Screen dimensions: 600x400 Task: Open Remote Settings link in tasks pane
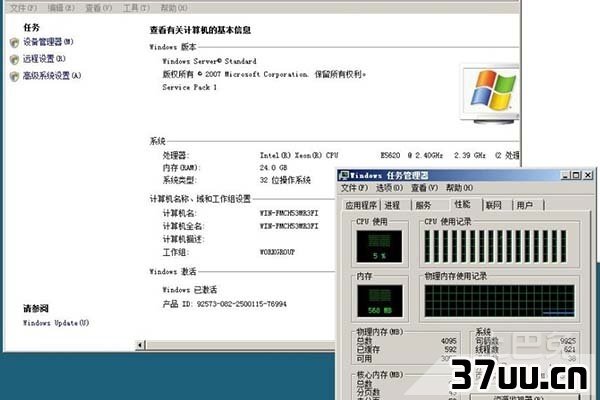(x=44, y=59)
